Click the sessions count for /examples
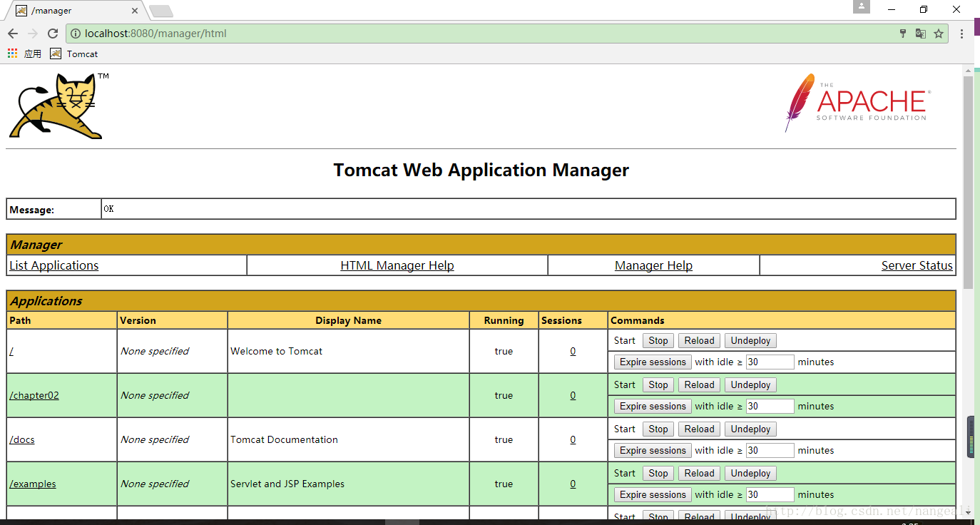Image resolution: width=980 pixels, height=525 pixels. tap(573, 484)
